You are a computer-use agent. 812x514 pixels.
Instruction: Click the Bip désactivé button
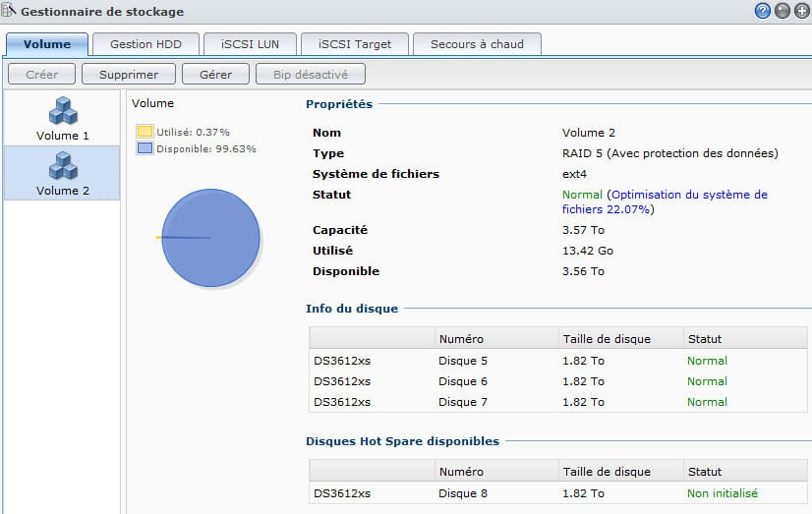click(311, 74)
